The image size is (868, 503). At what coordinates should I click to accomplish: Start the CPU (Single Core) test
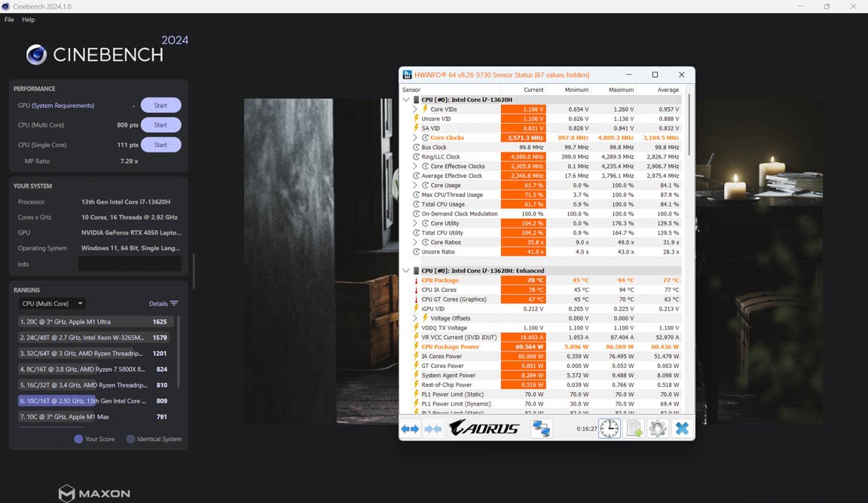[x=160, y=145]
